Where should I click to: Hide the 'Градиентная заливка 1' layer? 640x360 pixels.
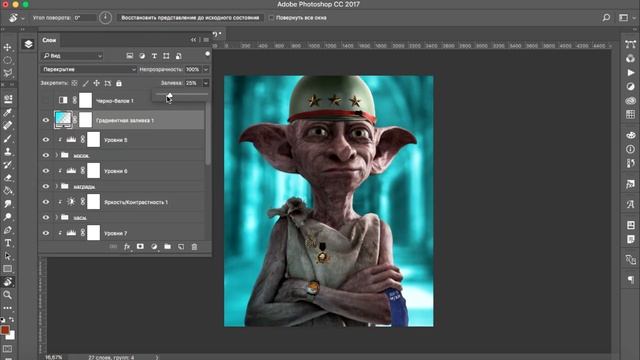click(46, 120)
